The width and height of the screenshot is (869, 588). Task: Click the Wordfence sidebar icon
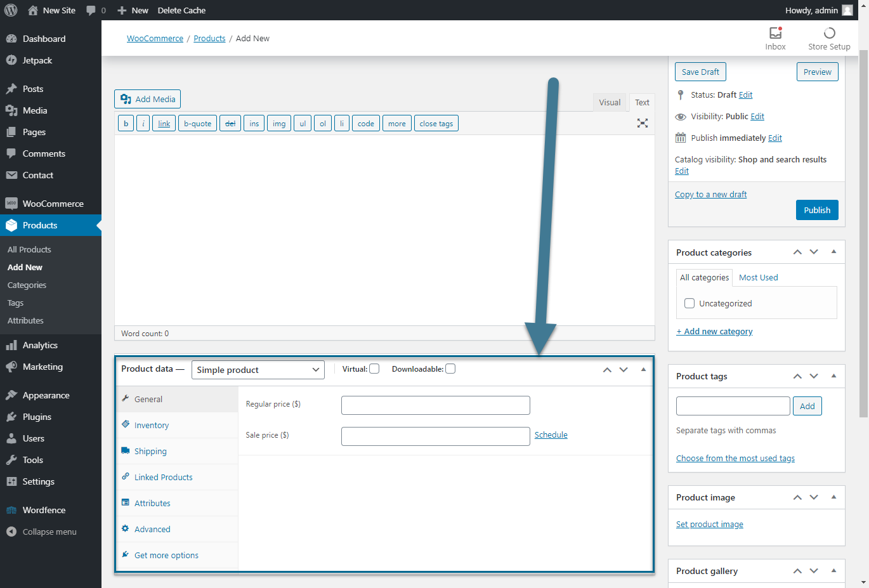coord(11,510)
